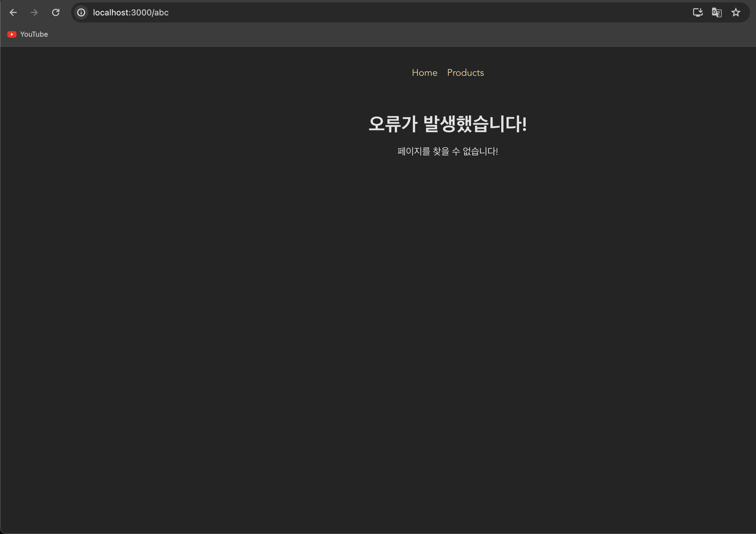Click the '오류가 발생했습니다!' heading

click(x=448, y=124)
